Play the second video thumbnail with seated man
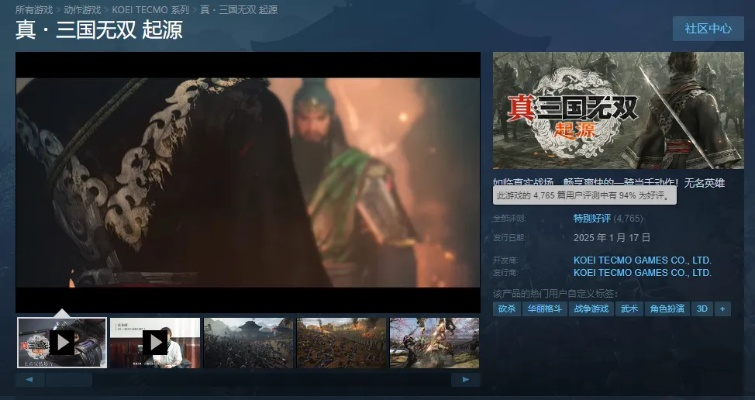This screenshot has height=400, width=755. click(x=155, y=343)
